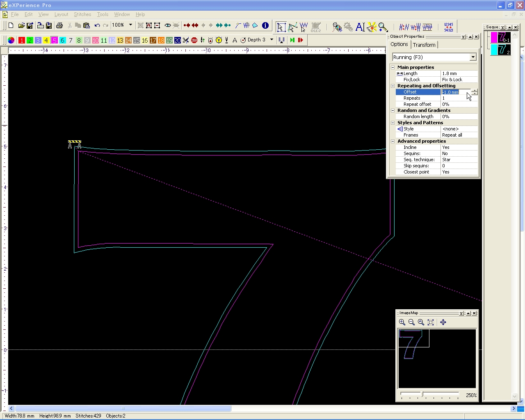This screenshot has height=420, width=525.
Task: Open the File menu
Action: point(15,14)
